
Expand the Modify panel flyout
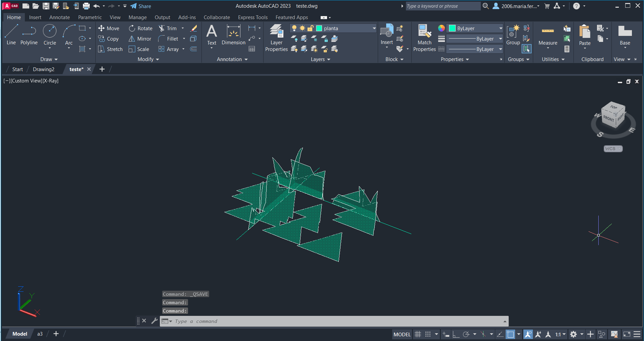coord(148,59)
